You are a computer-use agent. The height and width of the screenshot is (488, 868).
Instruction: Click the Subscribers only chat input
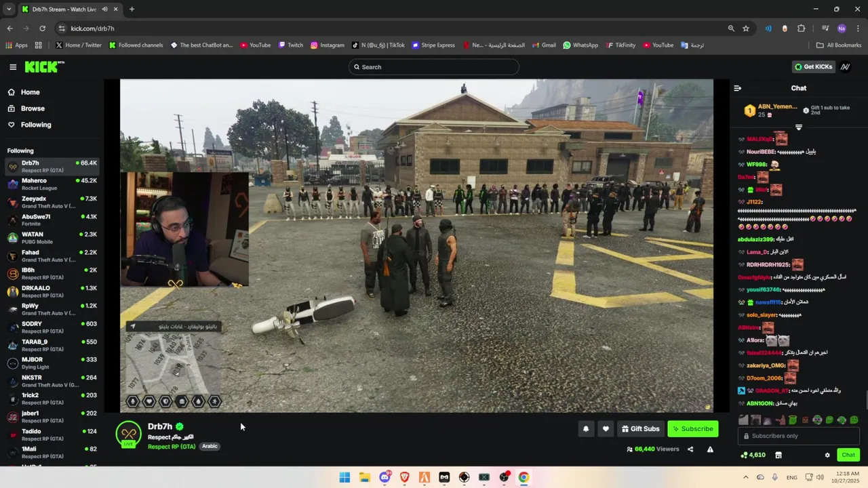click(798, 436)
